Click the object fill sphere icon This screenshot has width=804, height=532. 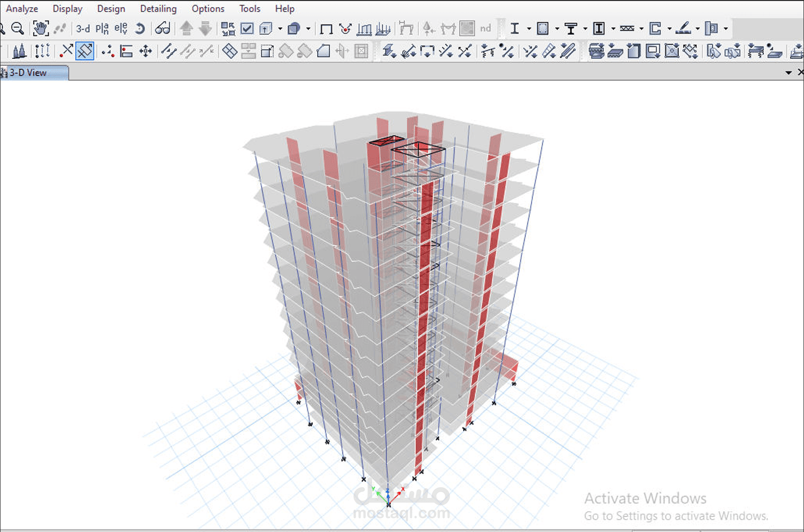coord(294,29)
